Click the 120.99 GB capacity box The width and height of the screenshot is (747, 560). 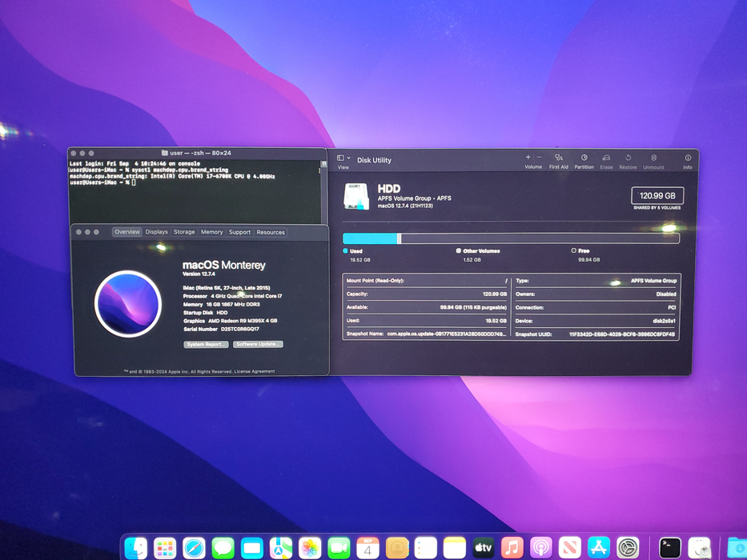tap(657, 196)
